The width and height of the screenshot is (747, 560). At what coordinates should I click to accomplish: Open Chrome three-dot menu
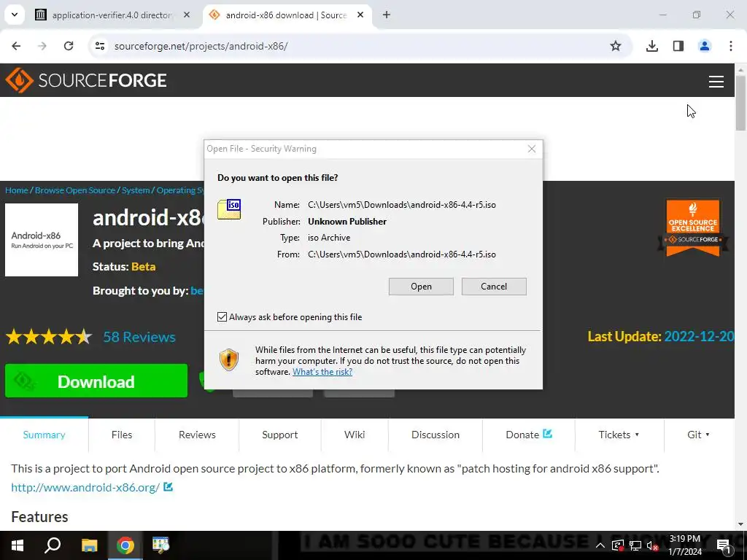pyautogui.click(x=731, y=46)
